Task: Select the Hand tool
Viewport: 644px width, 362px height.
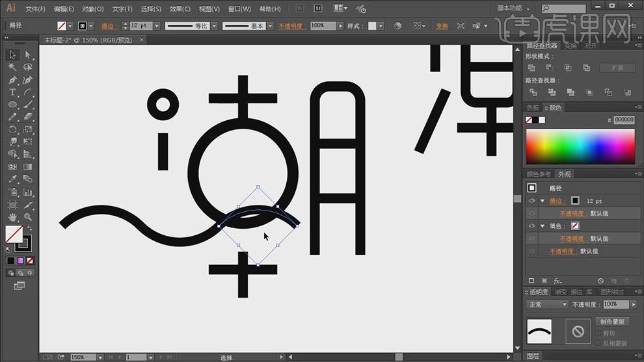Action: tap(13, 216)
